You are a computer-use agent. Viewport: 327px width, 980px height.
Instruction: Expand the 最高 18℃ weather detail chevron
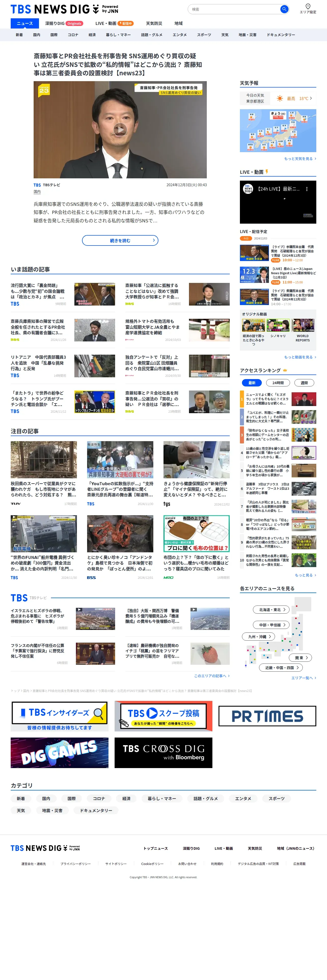click(x=311, y=98)
